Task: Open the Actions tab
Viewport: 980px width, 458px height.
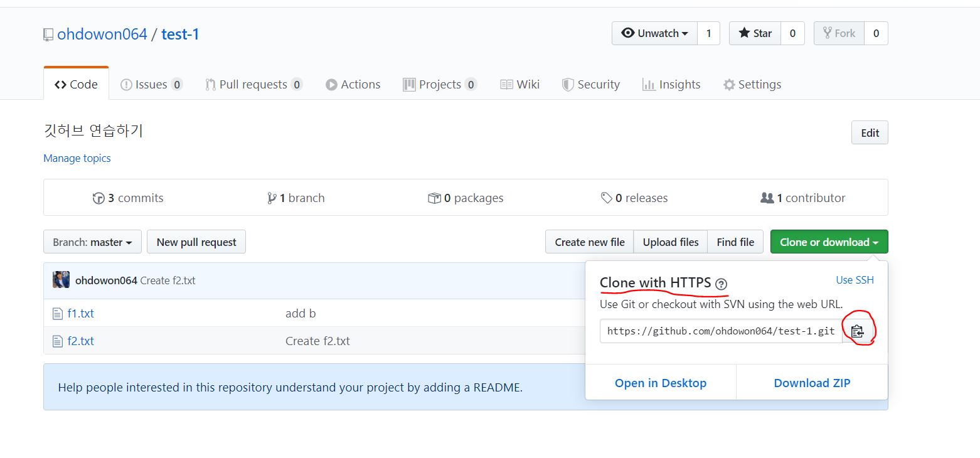Action: pyautogui.click(x=353, y=84)
